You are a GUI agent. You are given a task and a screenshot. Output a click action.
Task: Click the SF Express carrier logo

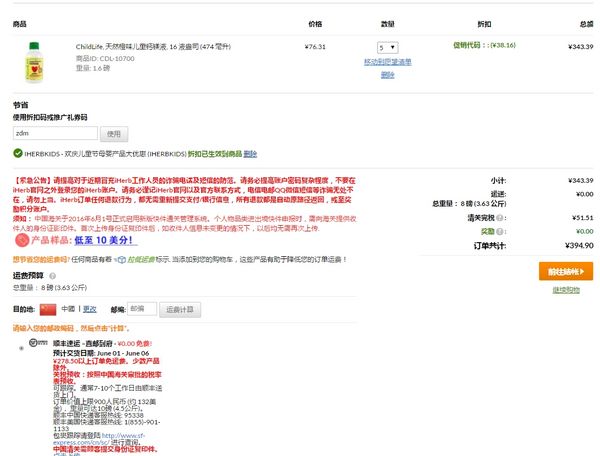38,343
